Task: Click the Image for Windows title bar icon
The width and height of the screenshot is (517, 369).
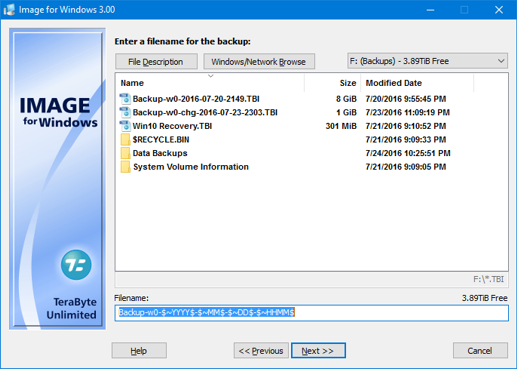Action: pos(9,10)
